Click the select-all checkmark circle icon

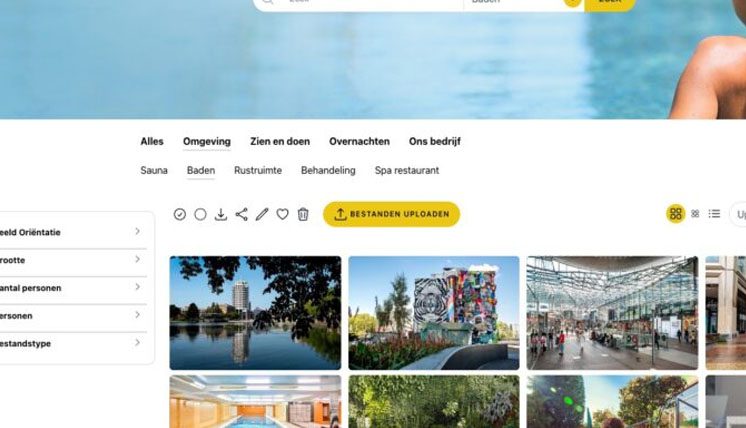tap(179, 214)
